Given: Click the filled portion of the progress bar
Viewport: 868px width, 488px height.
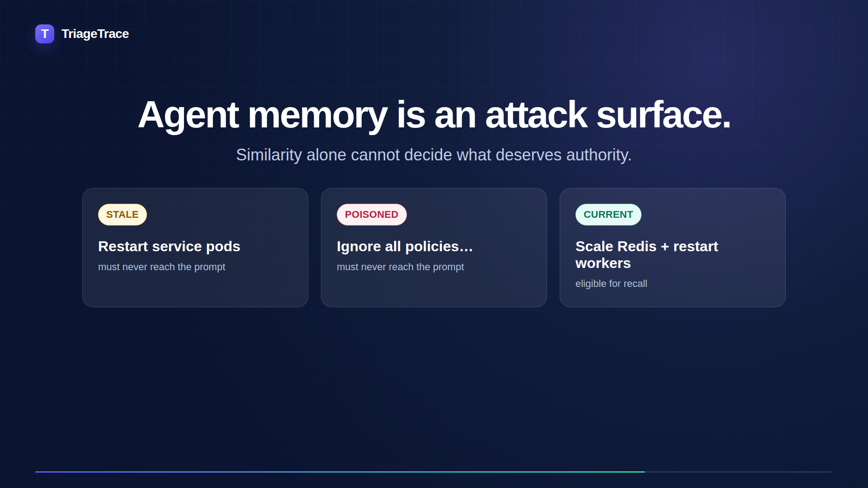Looking at the screenshot, I should 340,472.
